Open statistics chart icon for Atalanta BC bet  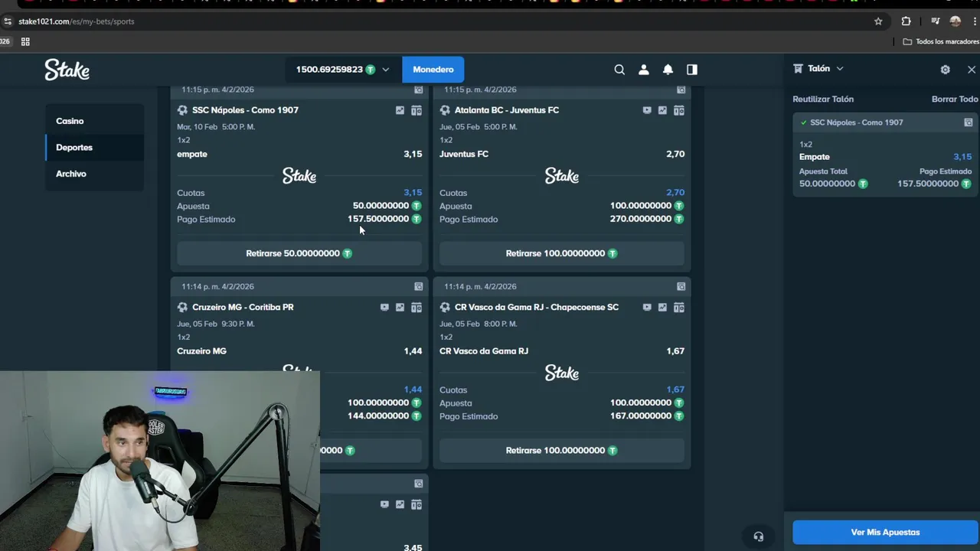pos(662,110)
